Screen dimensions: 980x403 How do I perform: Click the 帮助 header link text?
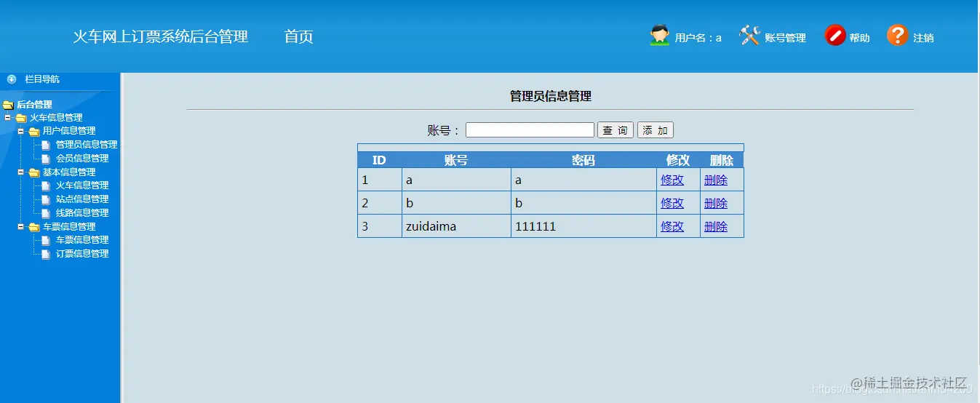859,38
